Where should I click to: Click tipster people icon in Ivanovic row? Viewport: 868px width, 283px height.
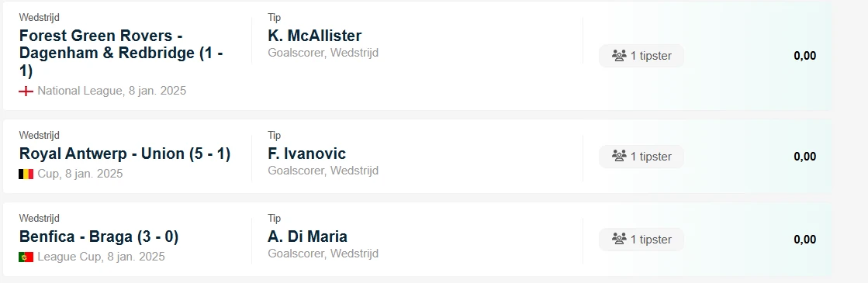[x=619, y=156]
